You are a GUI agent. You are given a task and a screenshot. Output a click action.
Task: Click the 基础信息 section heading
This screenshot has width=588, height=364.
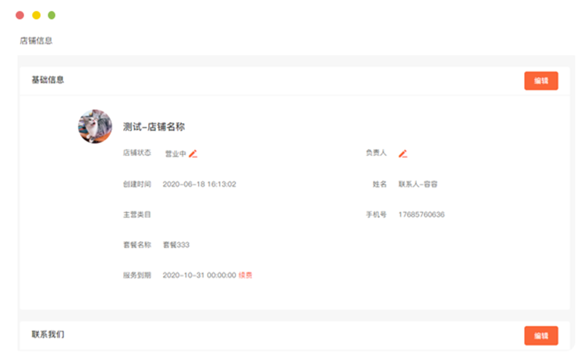48,80
